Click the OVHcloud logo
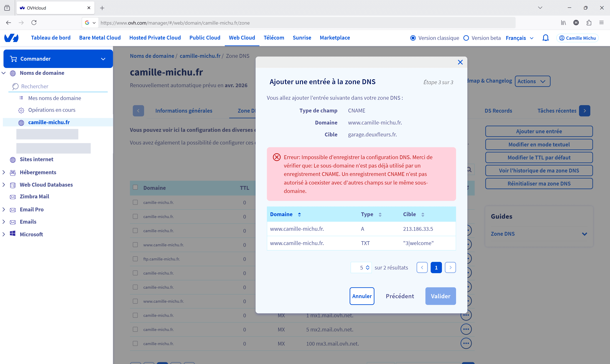 click(12, 38)
